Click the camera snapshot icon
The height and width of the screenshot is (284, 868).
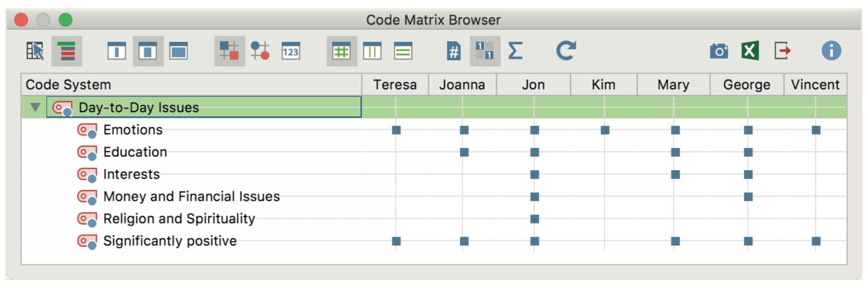click(x=719, y=51)
